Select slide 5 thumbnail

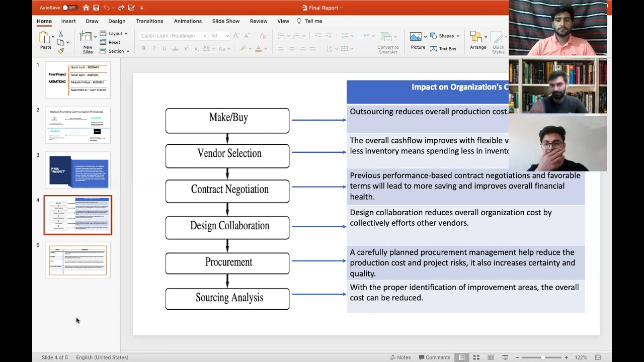78,260
